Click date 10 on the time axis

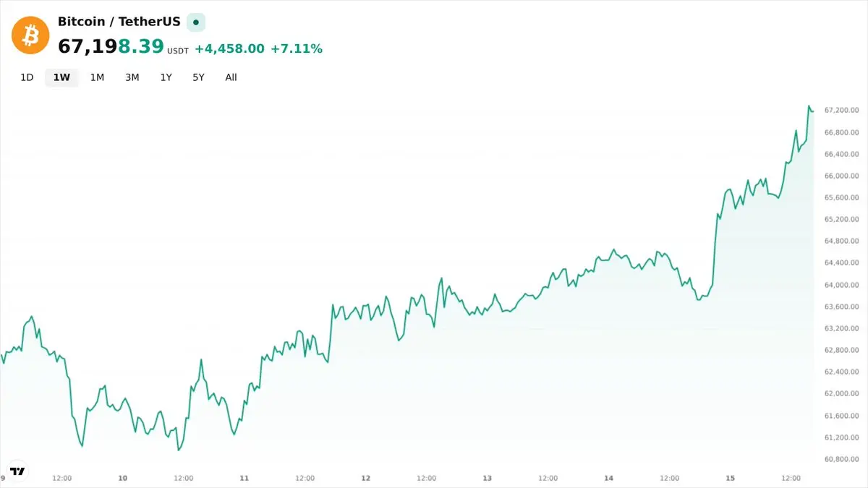[x=123, y=478]
